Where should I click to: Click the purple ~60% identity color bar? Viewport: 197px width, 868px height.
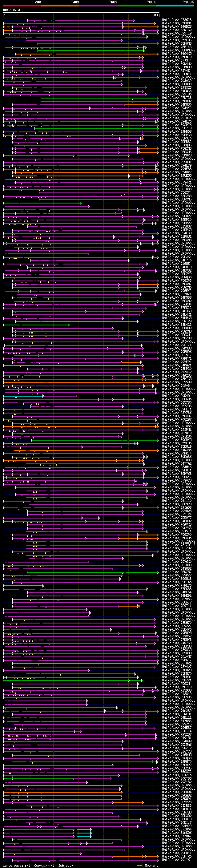pos(99,6)
